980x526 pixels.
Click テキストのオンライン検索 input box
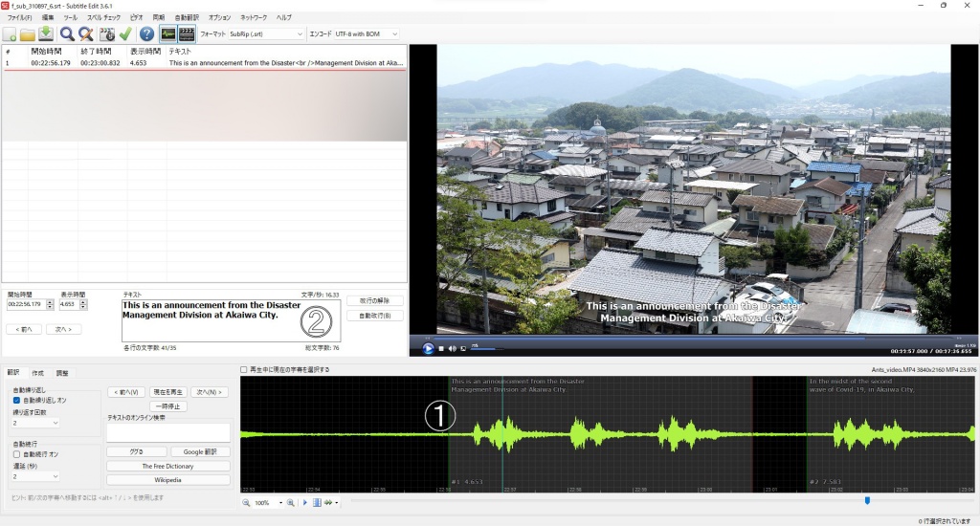tap(168, 432)
